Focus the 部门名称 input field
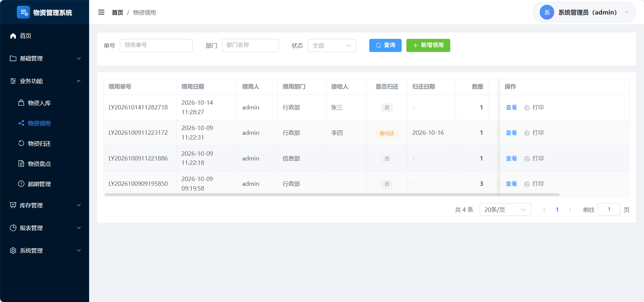644x302 pixels. click(x=250, y=45)
